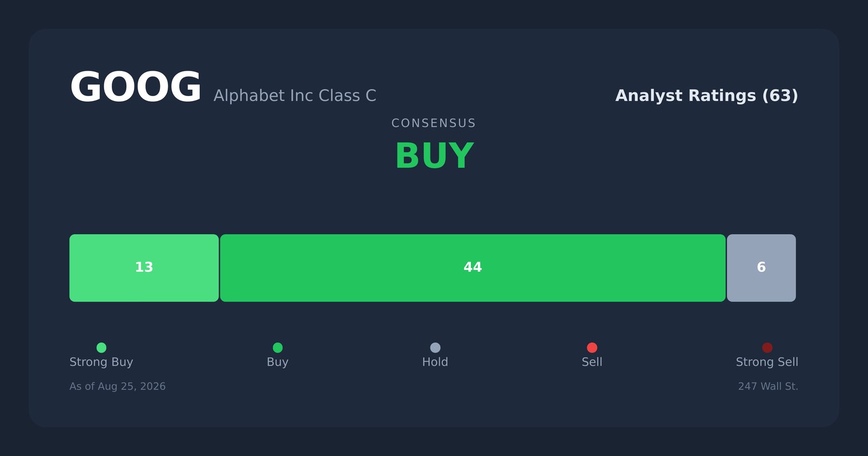
Task: Select the Strong Buy bar segment showing 13
Action: pos(144,268)
